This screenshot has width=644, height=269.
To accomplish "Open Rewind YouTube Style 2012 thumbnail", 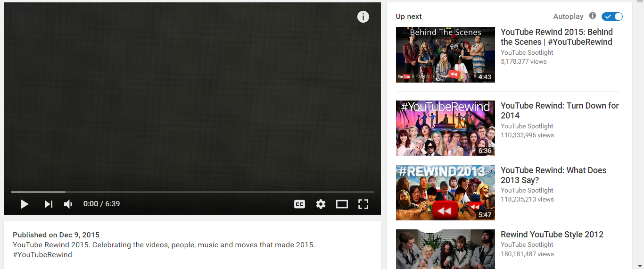I will coord(446,249).
